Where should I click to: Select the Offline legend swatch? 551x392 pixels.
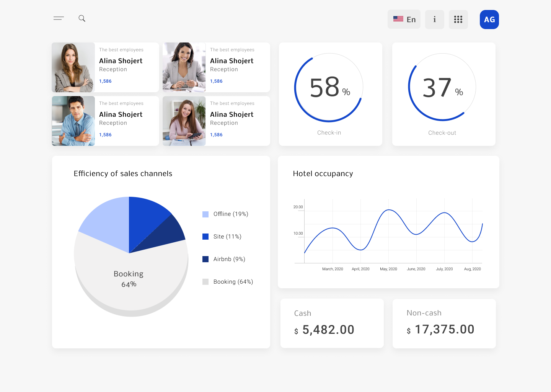205,214
